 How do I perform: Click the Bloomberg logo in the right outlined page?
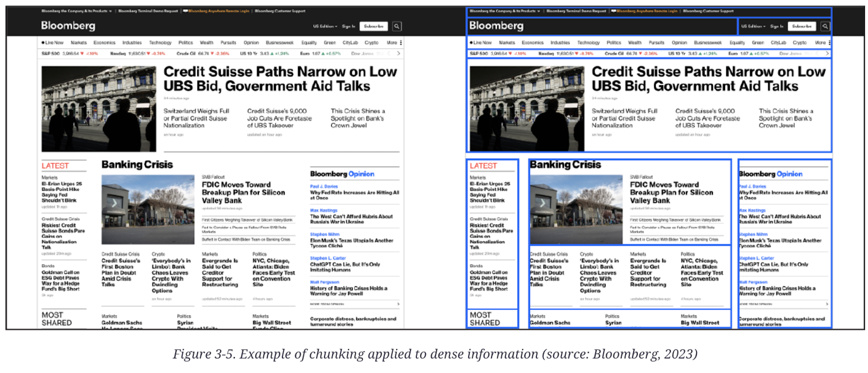[496, 26]
